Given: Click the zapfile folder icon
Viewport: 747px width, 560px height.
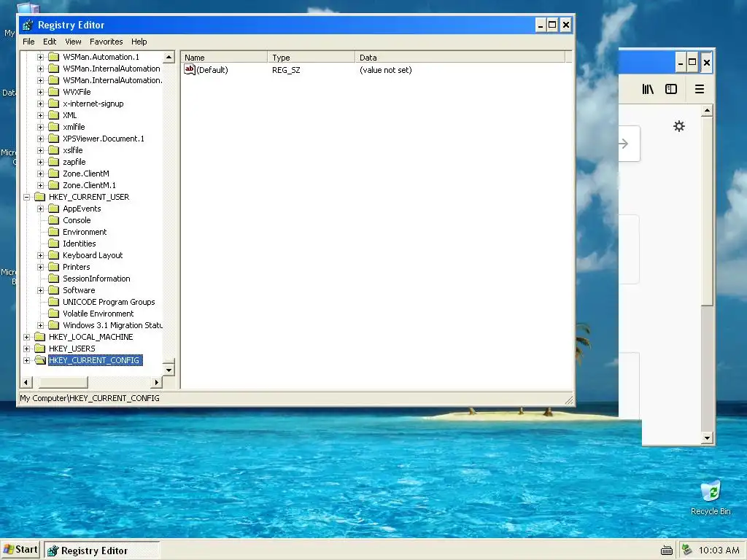Looking at the screenshot, I should tap(54, 162).
